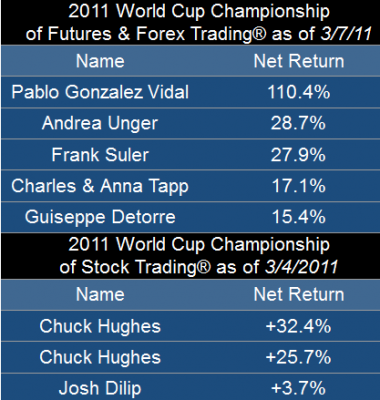This screenshot has height=400, width=380.
Task: Click the Name column header in futures table
Action: tap(100, 61)
